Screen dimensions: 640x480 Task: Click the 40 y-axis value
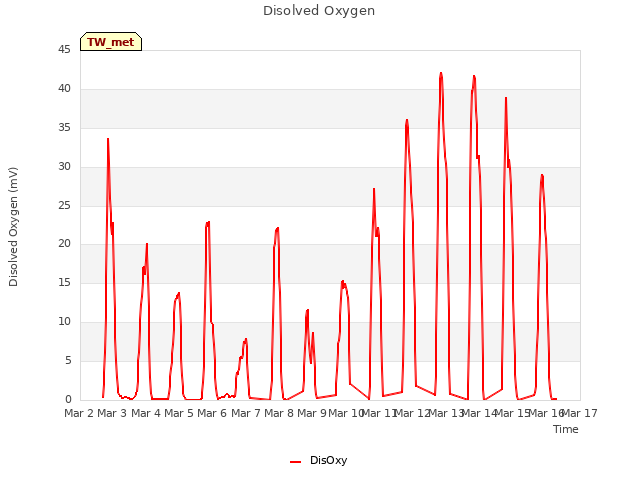[x=64, y=89]
